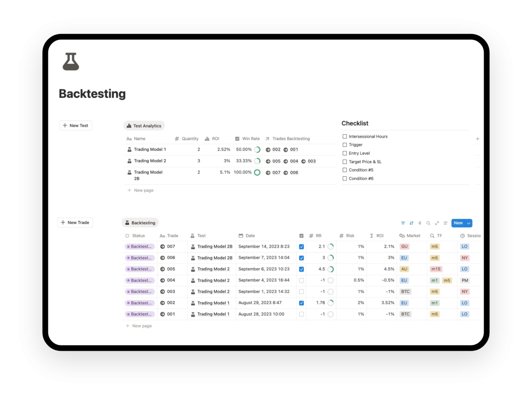Screen dimensions: 532x402
Task: Click the m15 timeframe tag
Action: pos(436,269)
